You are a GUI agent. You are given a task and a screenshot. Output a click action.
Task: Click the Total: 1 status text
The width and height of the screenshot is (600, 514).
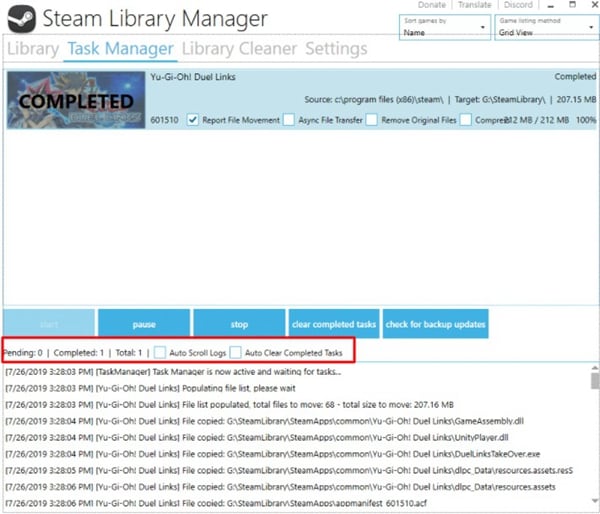point(129,353)
